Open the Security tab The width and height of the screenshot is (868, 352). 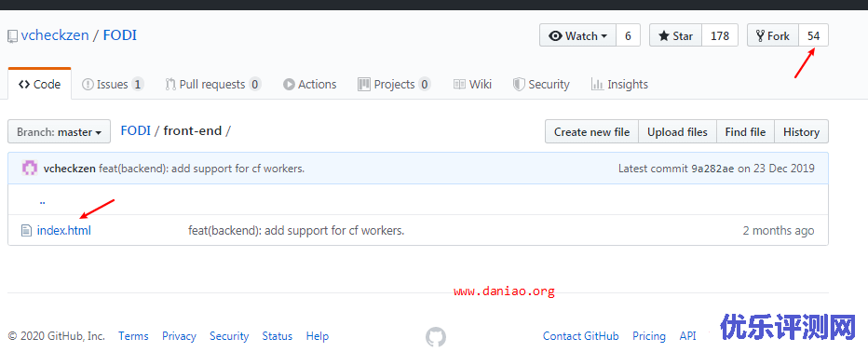point(541,84)
